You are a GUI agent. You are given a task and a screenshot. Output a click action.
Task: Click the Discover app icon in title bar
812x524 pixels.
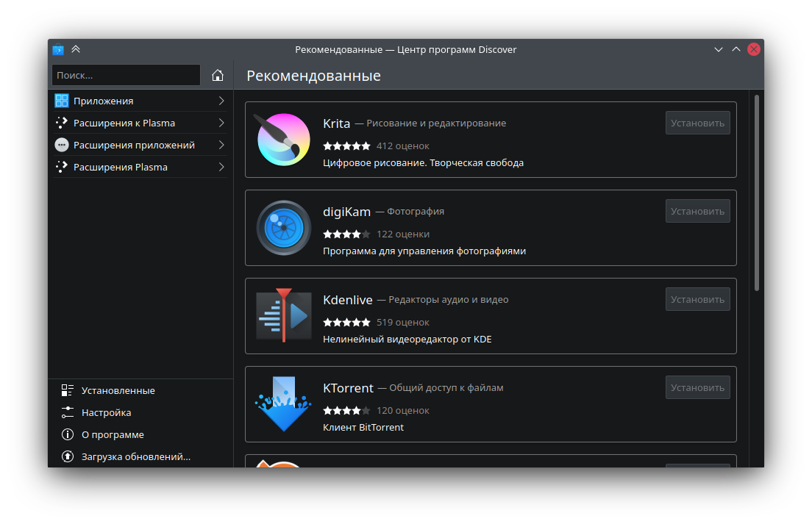click(58, 50)
